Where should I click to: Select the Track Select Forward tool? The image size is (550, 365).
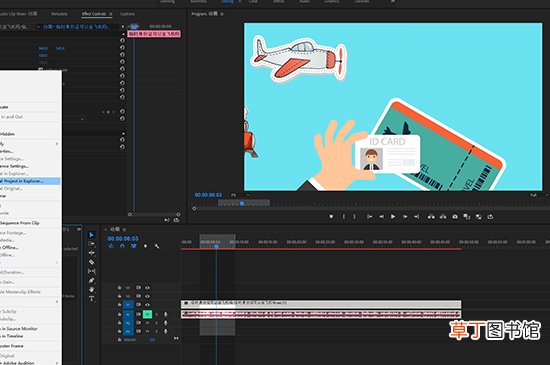(92, 244)
